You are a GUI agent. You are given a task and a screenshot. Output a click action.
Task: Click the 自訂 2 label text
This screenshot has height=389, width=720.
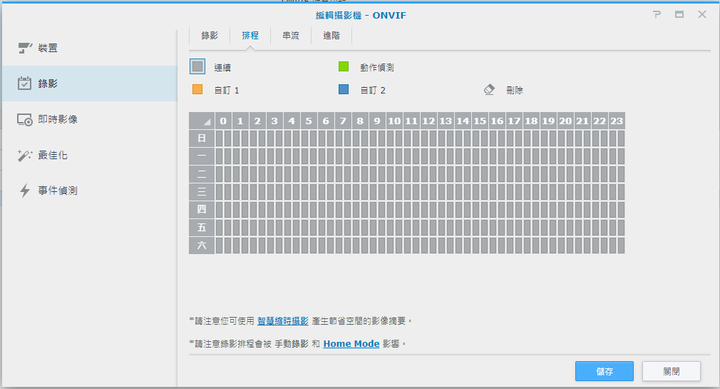(373, 90)
